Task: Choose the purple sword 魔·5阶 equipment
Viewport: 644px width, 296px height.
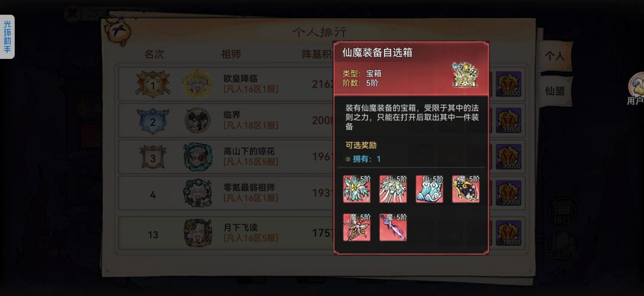Action: [393, 227]
